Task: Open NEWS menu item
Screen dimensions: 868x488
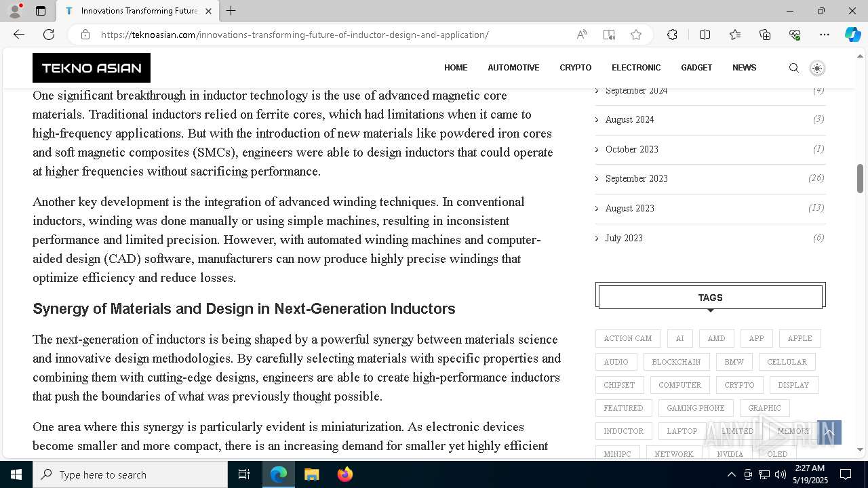Action: point(744,68)
